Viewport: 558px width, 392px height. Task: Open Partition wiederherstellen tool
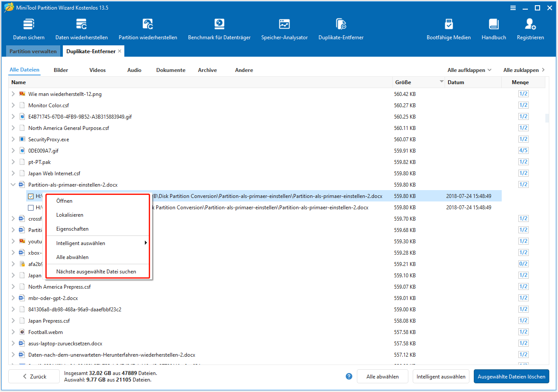tap(148, 29)
